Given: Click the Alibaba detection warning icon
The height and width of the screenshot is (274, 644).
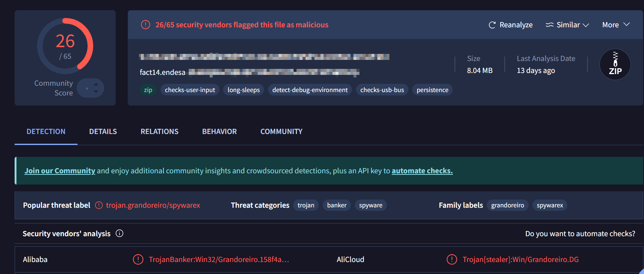Looking at the screenshot, I should [138, 259].
